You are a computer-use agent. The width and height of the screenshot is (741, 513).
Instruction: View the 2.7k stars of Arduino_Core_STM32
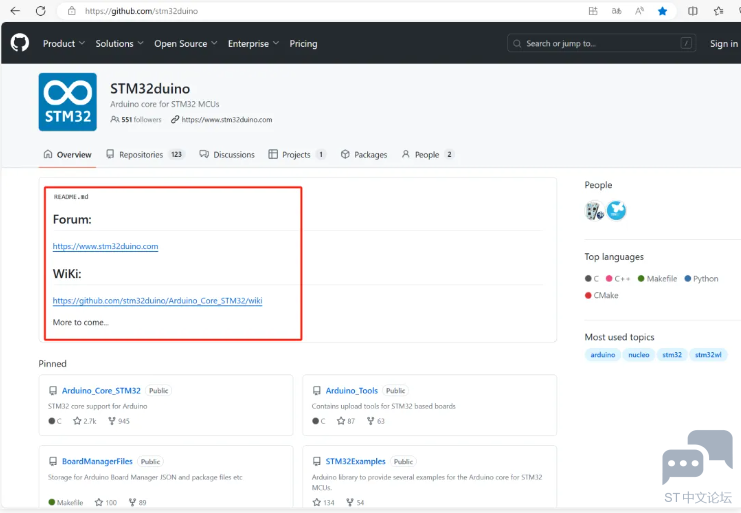(85, 421)
